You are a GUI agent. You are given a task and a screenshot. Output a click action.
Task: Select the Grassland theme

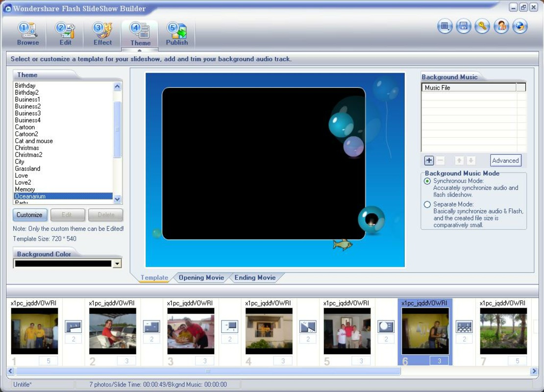click(x=63, y=169)
